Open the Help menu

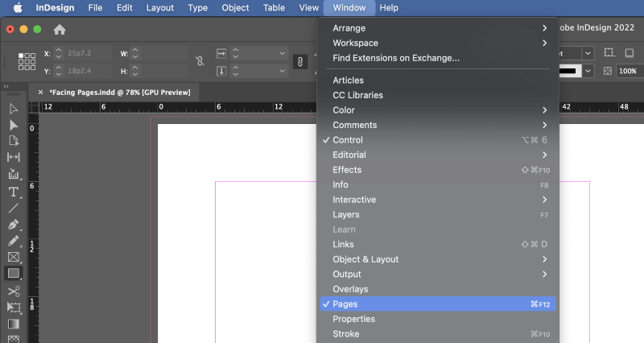[x=389, y=8]
